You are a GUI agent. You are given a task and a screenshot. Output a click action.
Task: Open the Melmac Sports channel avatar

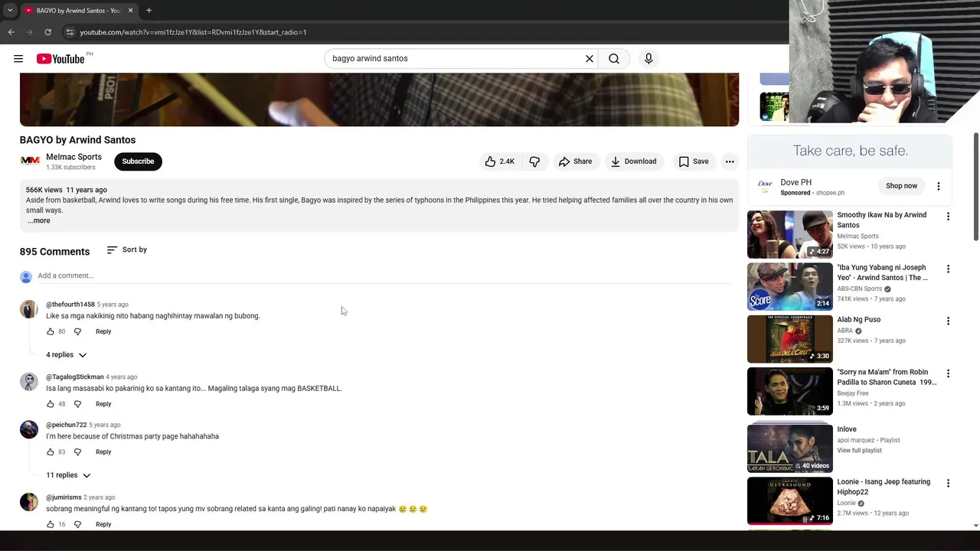[30, 161]
